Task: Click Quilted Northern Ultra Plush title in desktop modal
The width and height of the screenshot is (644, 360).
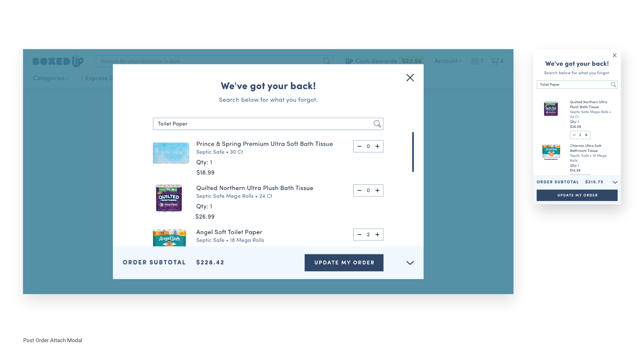Action: click(x=255, y=188)
